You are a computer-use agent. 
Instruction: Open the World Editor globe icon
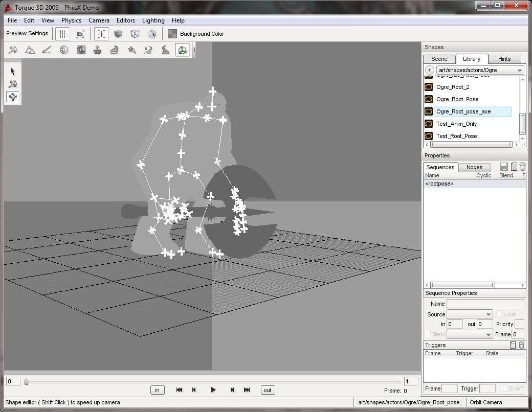64,50
